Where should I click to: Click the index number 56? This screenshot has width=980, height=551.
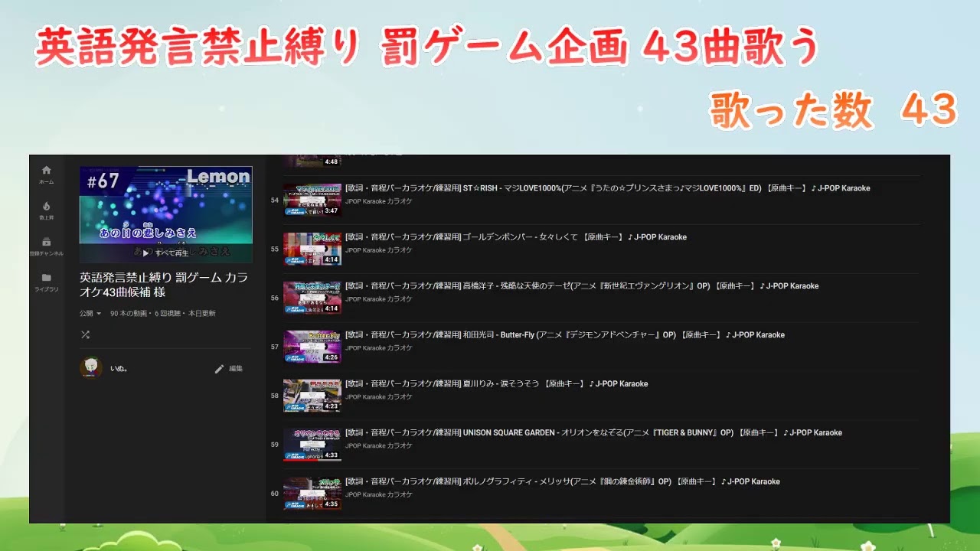coord(275,298)
